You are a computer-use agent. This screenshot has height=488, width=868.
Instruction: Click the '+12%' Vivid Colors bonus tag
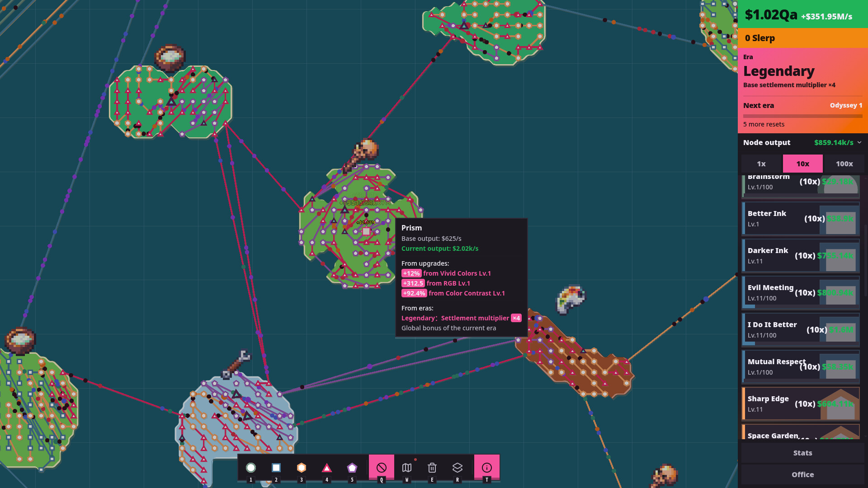tap(411, 273)
